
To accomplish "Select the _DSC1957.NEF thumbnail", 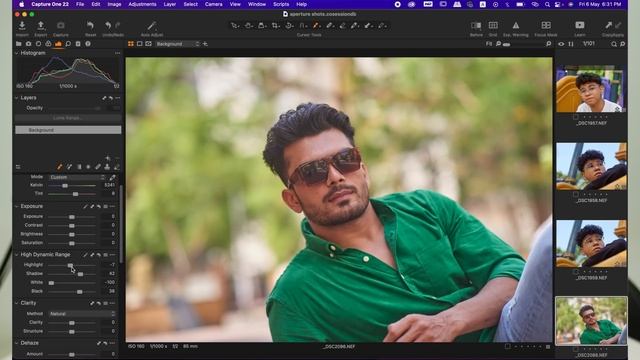I will 591,89.
